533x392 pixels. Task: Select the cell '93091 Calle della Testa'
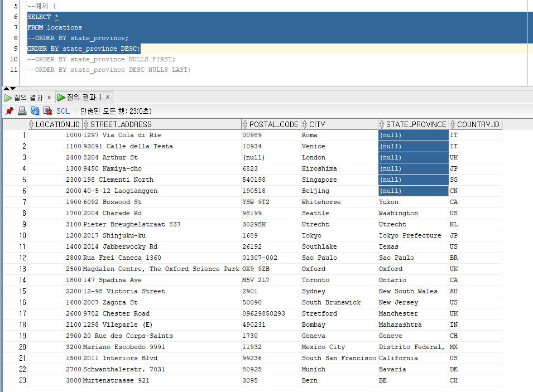[162, 147]
